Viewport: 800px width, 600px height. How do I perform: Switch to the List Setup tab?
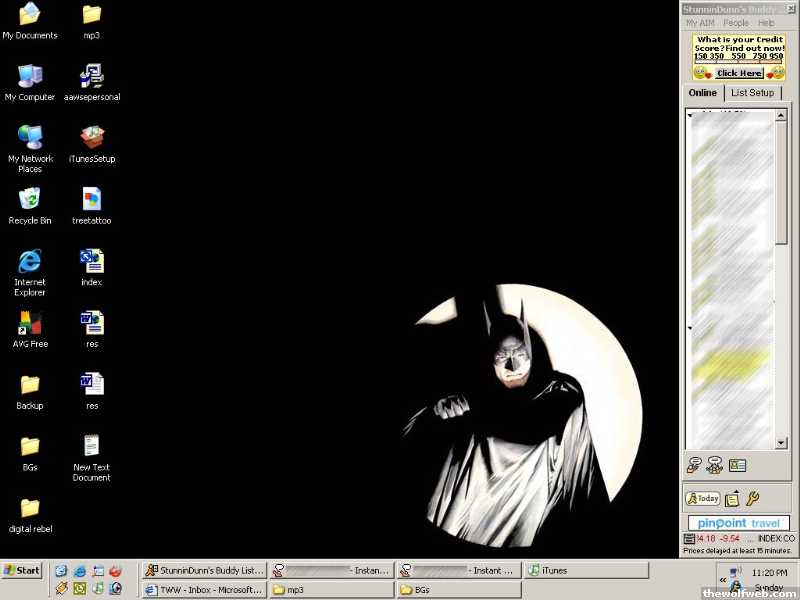point(752,93)
